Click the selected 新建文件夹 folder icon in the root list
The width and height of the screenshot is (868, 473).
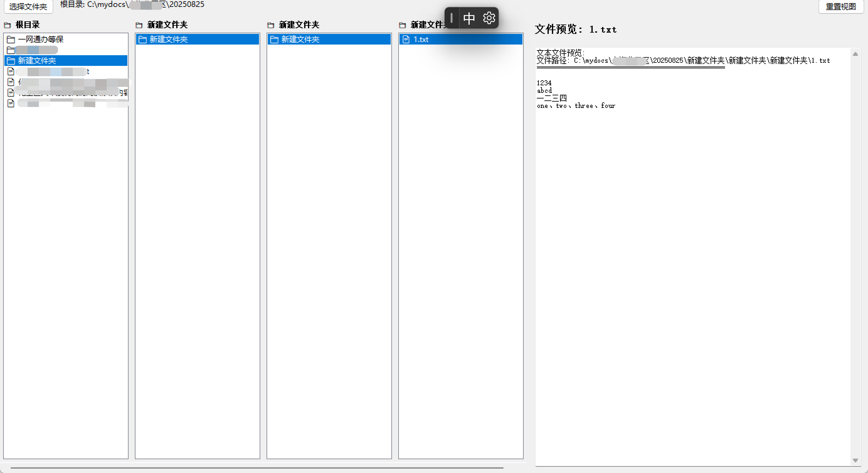pos(11,61)
